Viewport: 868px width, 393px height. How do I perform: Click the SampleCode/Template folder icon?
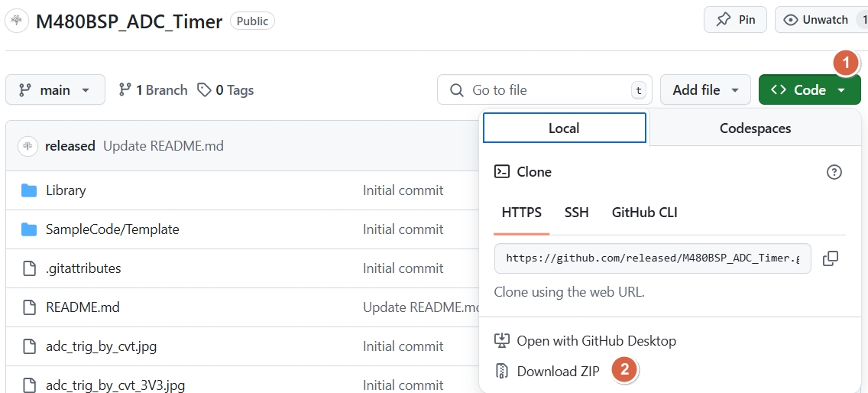click(29, 229)
